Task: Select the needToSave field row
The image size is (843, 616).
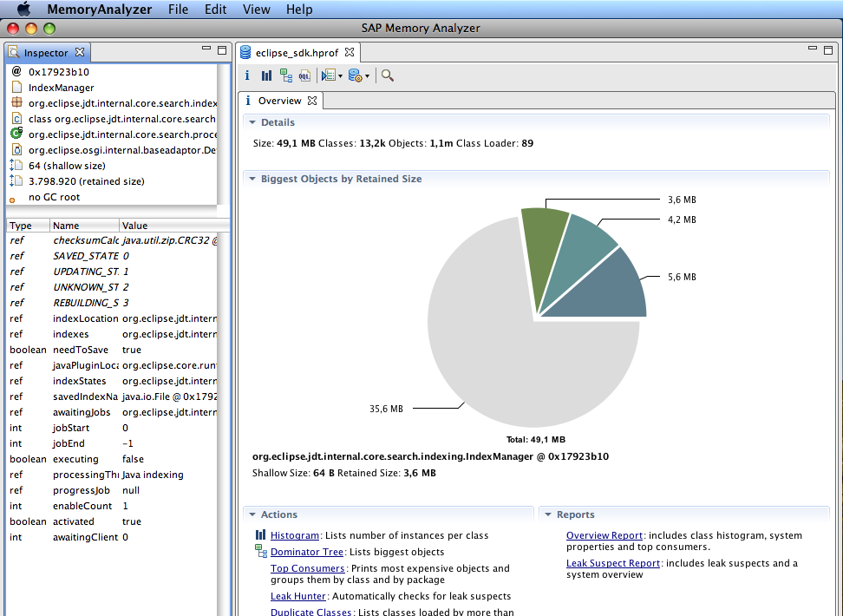Action: [x=112, y=350]
